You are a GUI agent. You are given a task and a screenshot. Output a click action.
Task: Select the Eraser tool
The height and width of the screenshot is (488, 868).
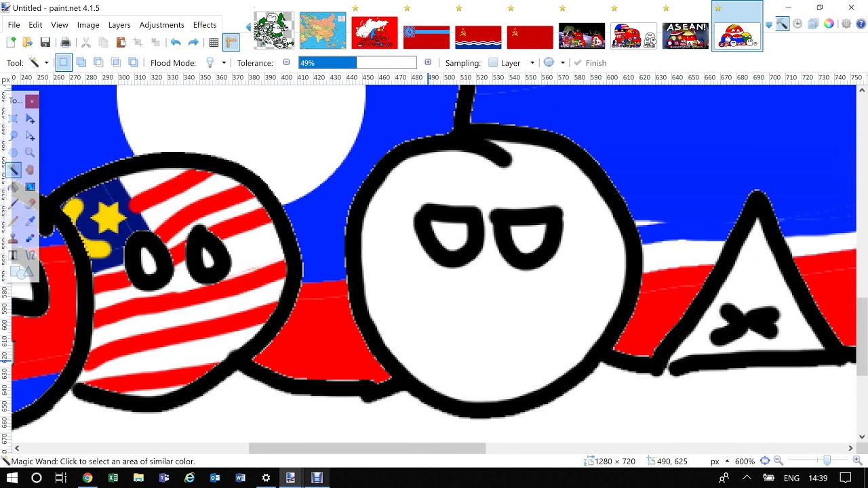click(30, 203)
